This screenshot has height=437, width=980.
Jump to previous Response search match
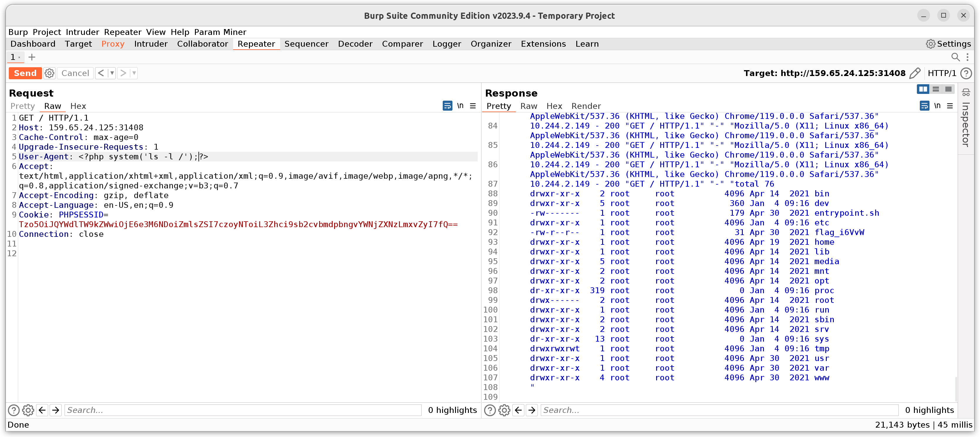518,410
